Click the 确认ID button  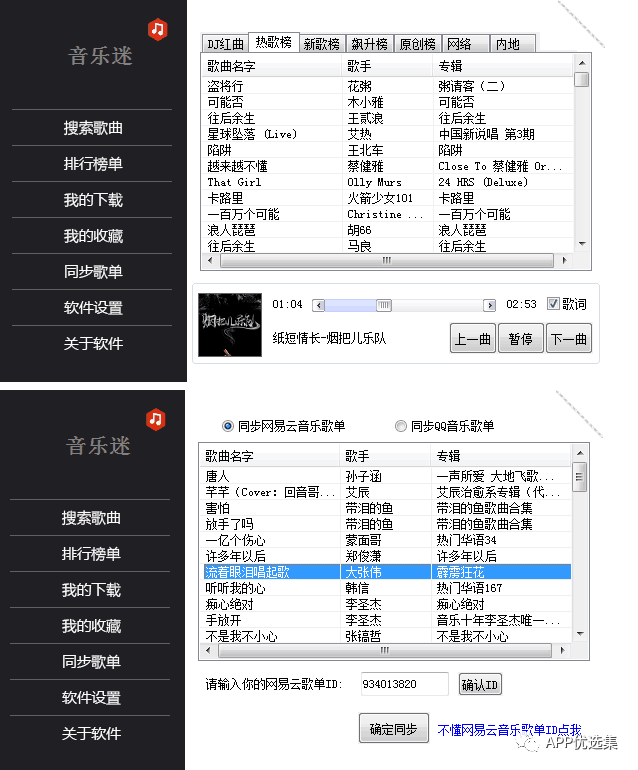click(x=480, y=684)
